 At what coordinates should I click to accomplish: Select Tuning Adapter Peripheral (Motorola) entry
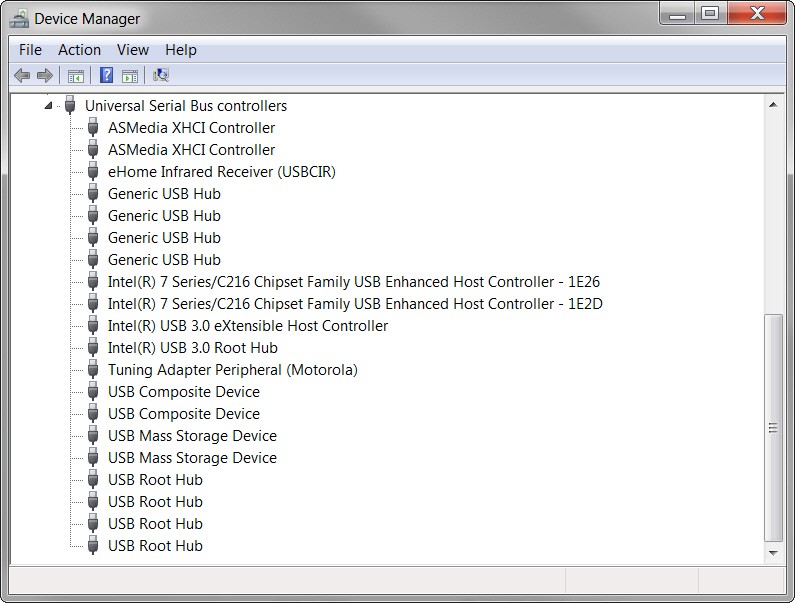[x=233, y=370]
